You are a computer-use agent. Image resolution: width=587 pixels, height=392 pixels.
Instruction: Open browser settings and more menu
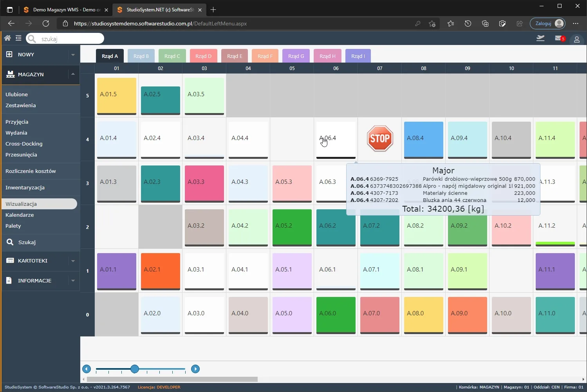coord(575,23)
